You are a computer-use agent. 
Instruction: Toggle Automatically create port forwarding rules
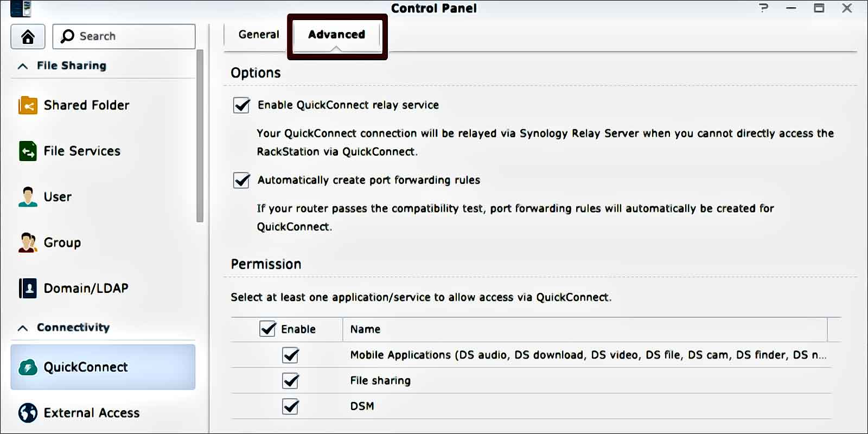[241, 180]
